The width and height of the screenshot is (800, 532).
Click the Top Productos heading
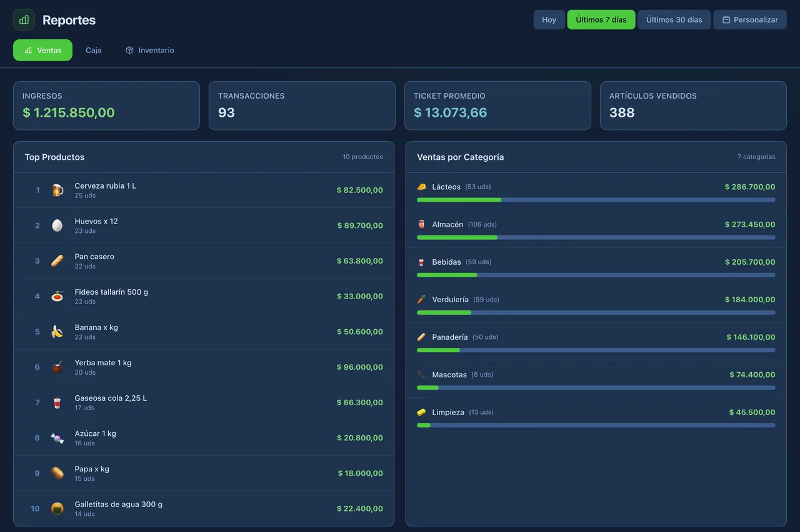click(x=54, y=157)
